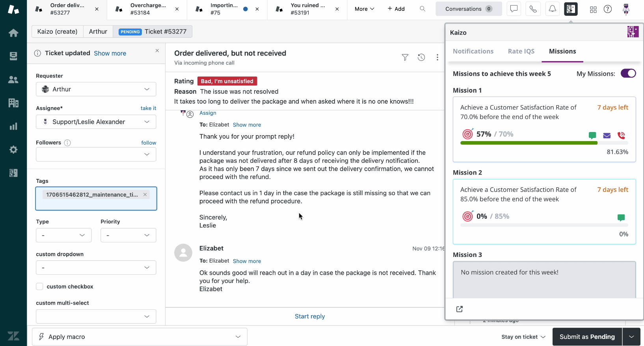The width and height of the screenshot is (644, 346).
Task: Open Organizations icon in sidebar
Action: click(x=13, y=103)
